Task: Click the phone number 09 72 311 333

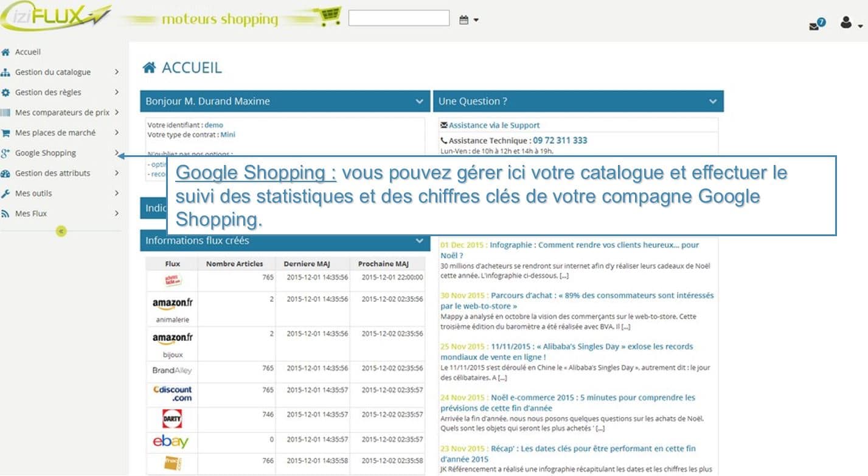Action: 560,141
